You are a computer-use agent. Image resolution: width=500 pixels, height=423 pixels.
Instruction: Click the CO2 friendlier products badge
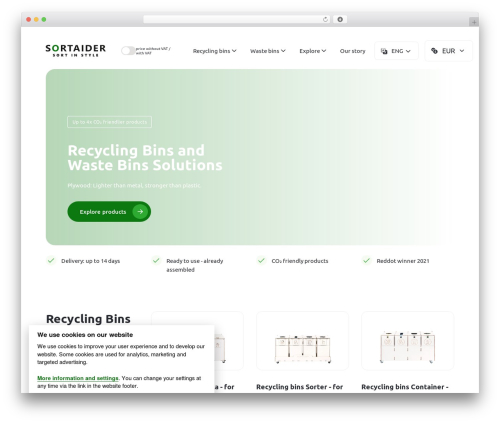[109, 122]
